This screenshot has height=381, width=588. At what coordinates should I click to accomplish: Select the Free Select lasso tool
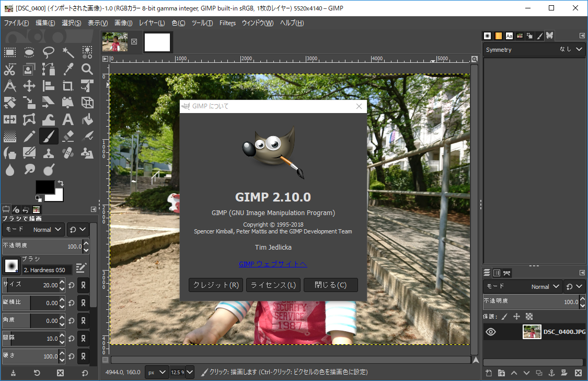click(x=49, y=52)
